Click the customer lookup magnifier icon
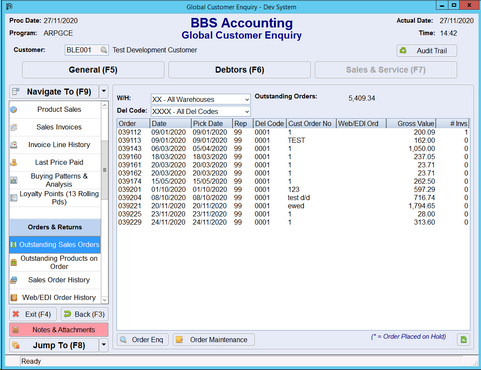The image size is (481, 370). point(104,50)
